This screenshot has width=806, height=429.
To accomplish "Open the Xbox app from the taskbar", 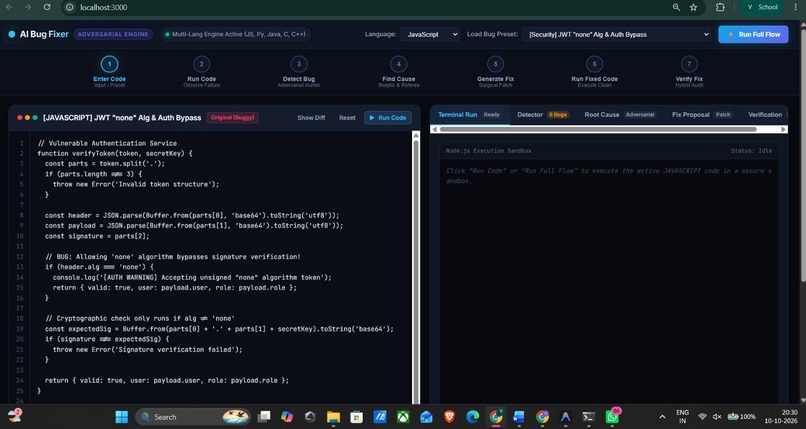I will coord(403,417).
